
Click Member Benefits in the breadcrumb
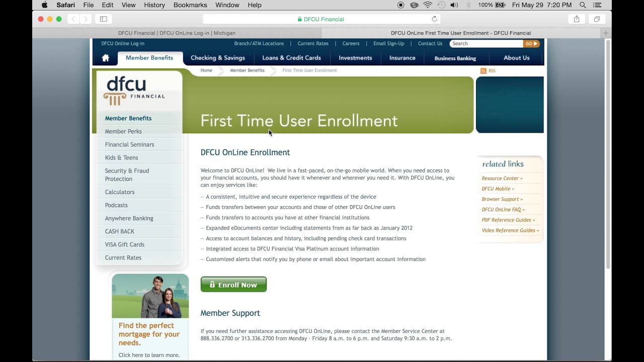coord(247,70)
